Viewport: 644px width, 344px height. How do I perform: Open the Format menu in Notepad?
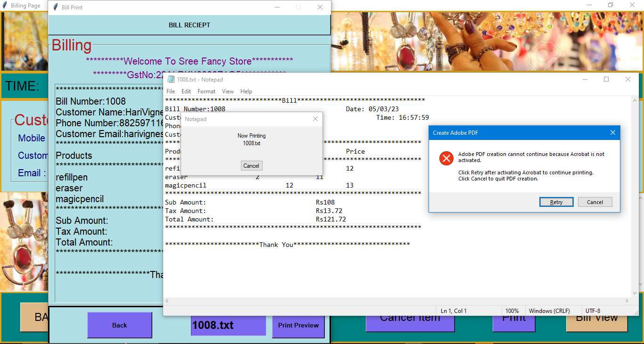coord(206,91)
